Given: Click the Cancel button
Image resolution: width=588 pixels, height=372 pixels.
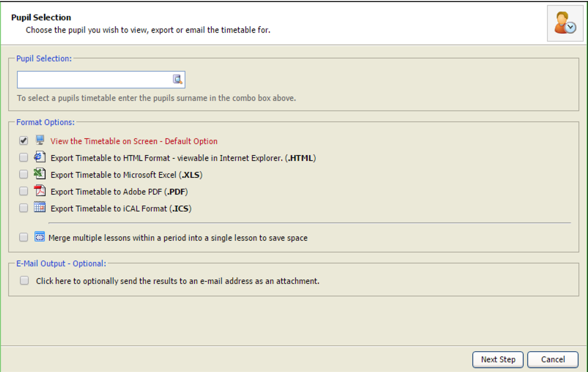Looking at the screenshot, I should click(x=553, y=360).
